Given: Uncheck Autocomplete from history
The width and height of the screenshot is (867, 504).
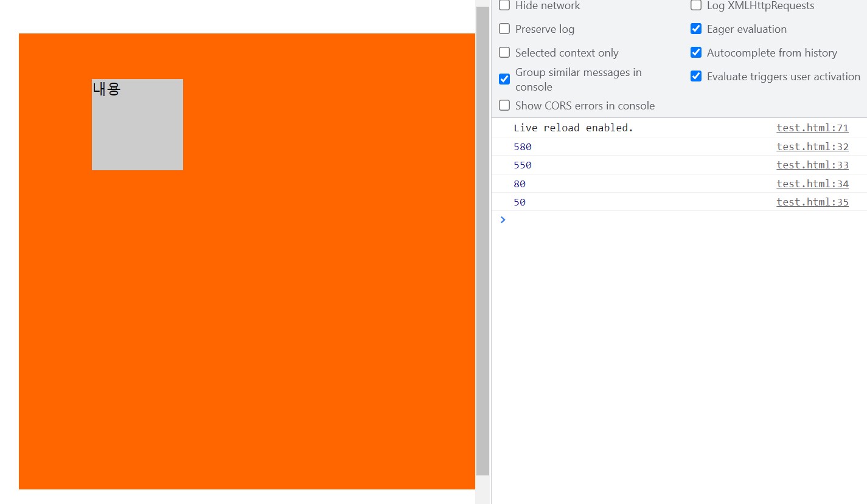Looking at the screenshot, I should click(696, 52).
